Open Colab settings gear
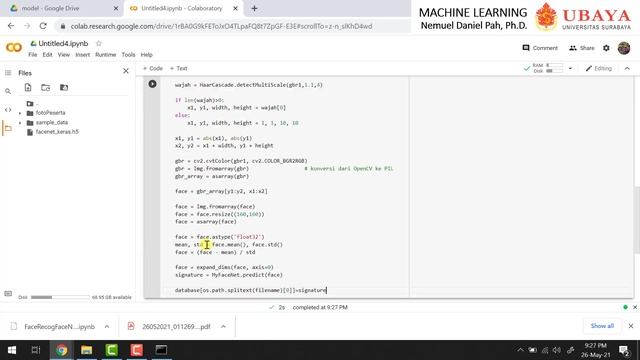This screenshot has width=640, height=360. point(607,48)
